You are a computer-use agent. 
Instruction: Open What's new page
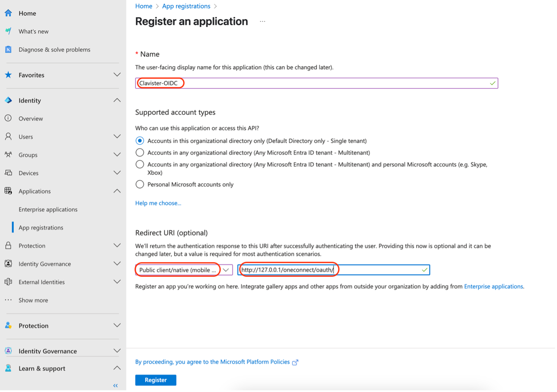(x=33, y=31)
